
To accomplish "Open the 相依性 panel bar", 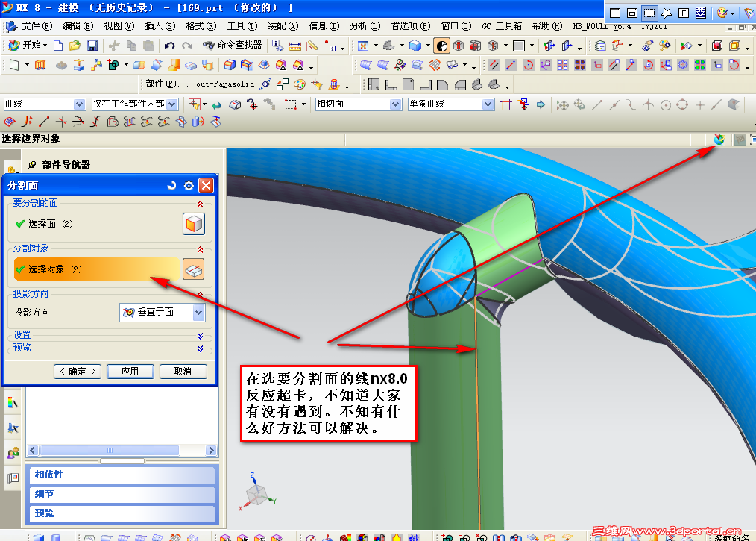I will (x=122, y=475).
